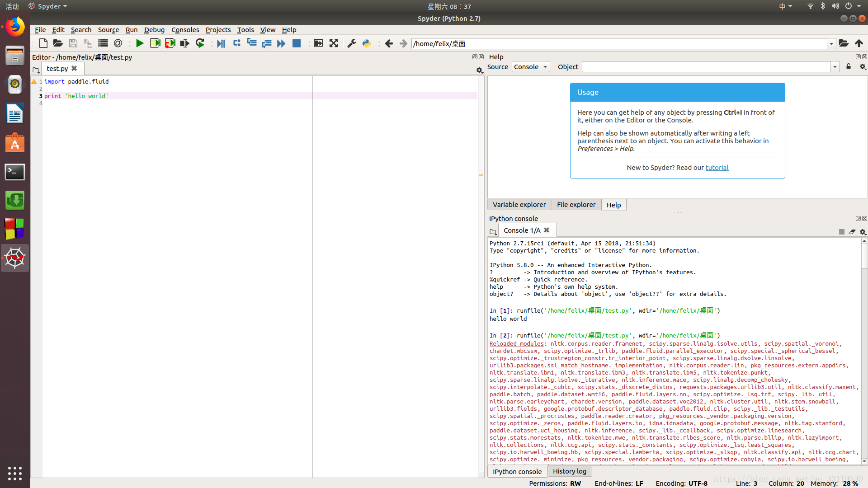Browse for a working directory
This screenshot has height=488, width=868.
click(x=844, y=43)
